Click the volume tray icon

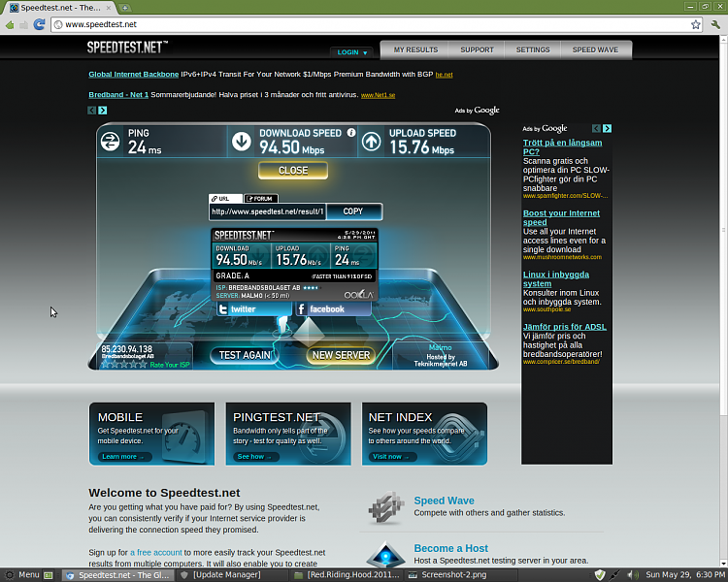click(x=632, y=575)
